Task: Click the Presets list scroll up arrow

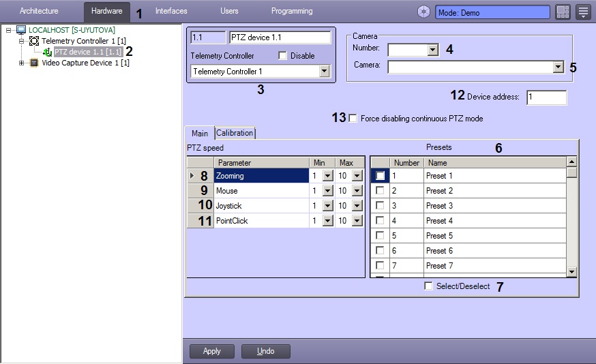Action: 571,162
